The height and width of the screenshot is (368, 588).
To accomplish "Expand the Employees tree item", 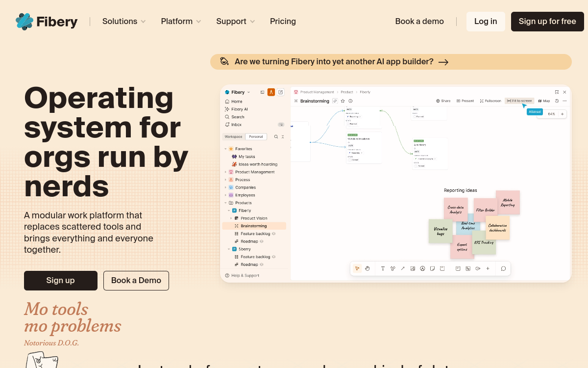I will (226, 195).
